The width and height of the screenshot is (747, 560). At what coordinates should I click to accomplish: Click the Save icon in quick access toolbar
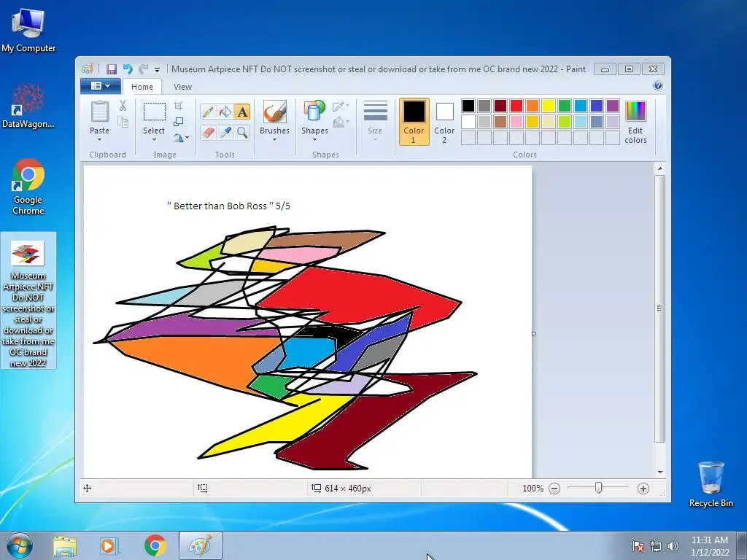[112, 69]
